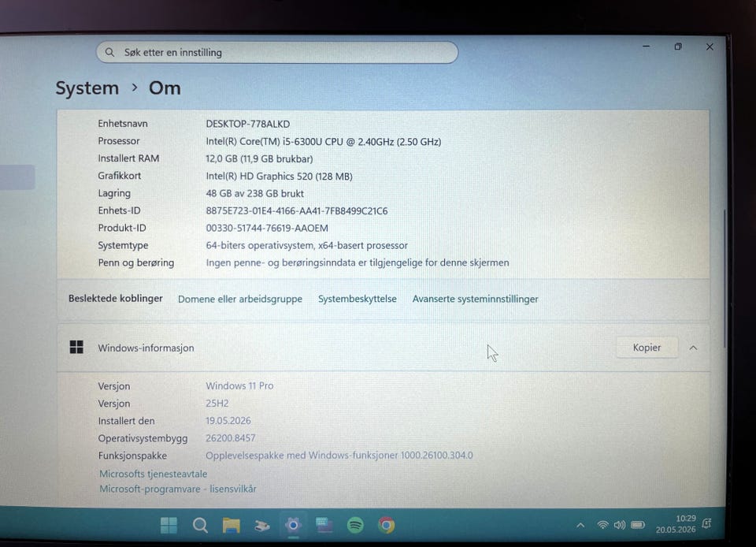Click the Funksjonspakke label
Screen dimensions: 756x547
pos(132,456)
